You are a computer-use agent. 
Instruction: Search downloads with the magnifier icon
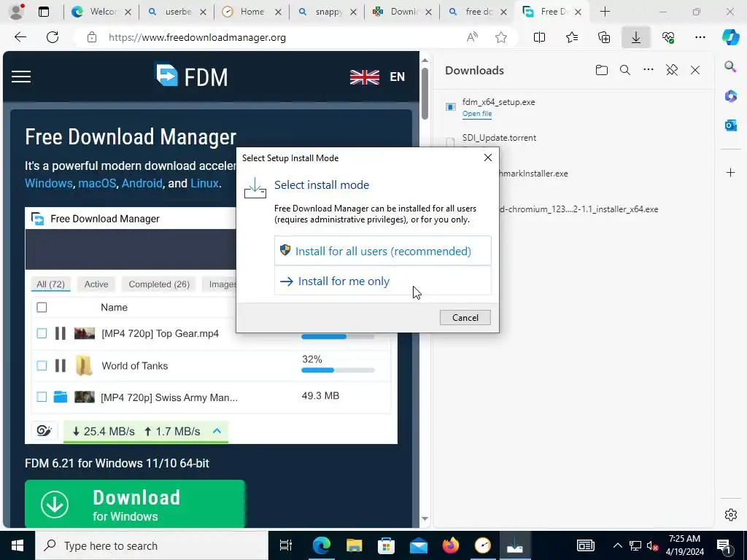click(625, 71)
